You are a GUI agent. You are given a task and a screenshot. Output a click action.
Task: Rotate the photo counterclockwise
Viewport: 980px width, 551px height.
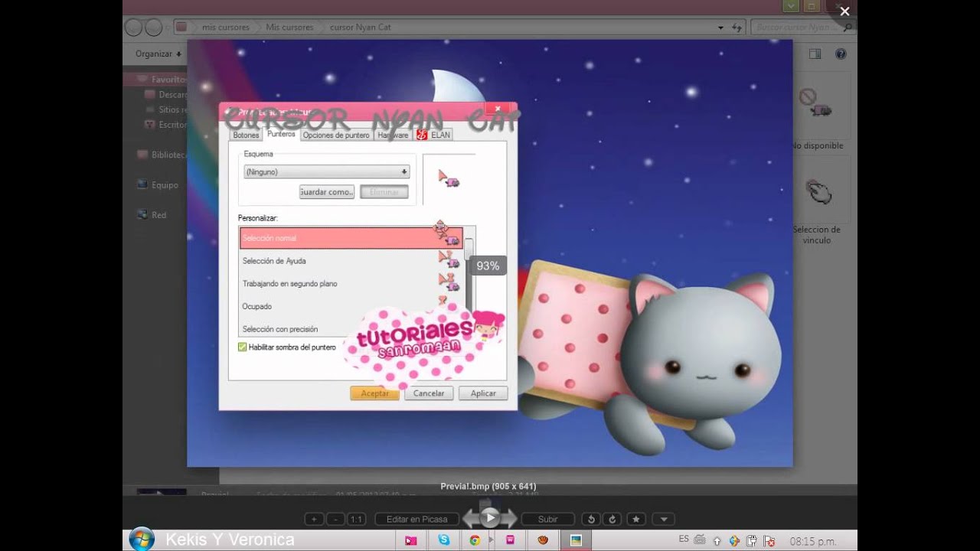click(590, 519)
